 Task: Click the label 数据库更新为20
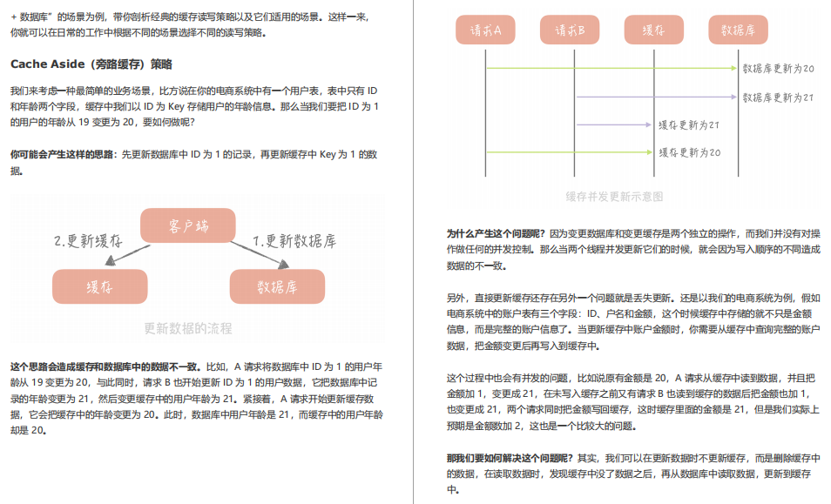tap(778, 68)
